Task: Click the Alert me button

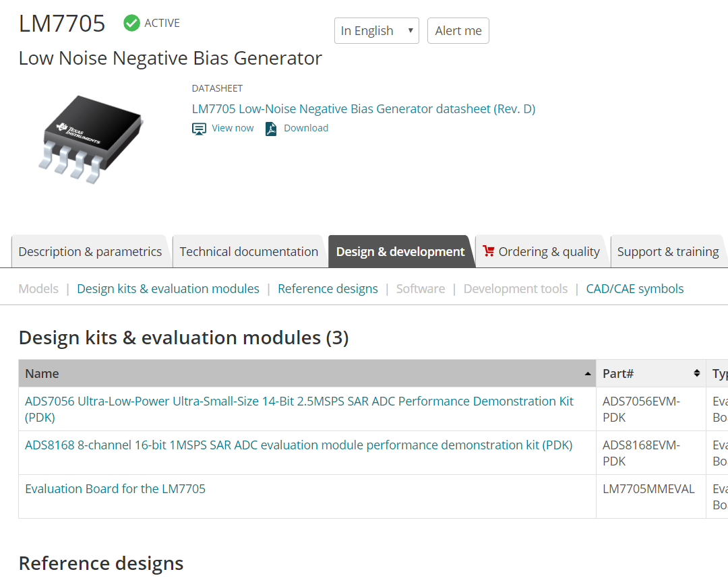Action: (x=458, y=30)
